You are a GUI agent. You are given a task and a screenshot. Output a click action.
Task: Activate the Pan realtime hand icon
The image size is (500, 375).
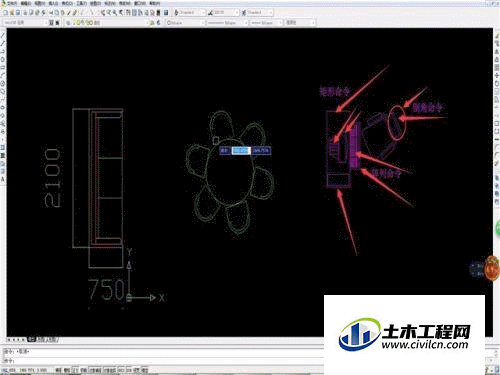[x=103, y=13]
